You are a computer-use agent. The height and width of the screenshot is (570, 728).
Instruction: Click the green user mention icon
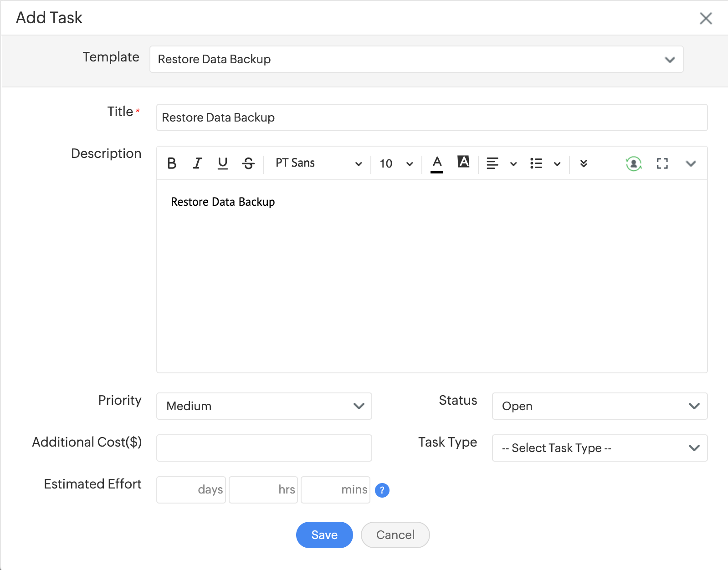[634, 163]
